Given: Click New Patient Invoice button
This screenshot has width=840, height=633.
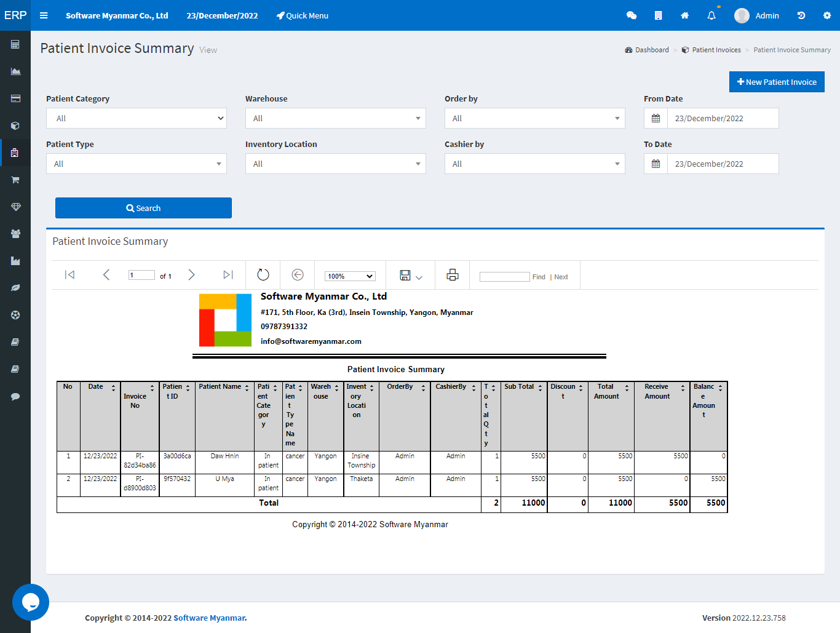Looking at the screenshot, I should (x=777, y=82).
